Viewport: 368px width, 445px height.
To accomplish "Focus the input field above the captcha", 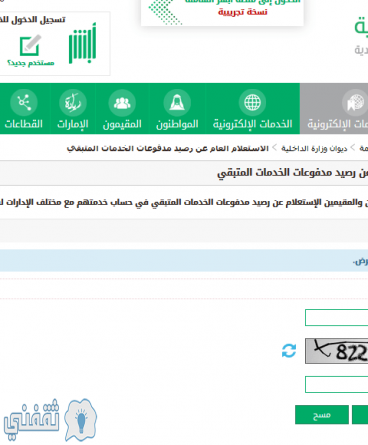I will coord(336,317).
